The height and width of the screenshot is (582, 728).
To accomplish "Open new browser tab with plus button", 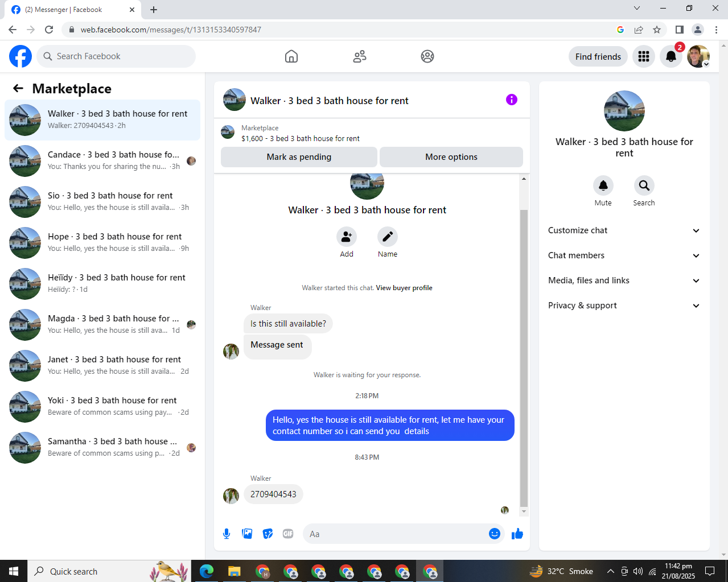I will point(154,10).
